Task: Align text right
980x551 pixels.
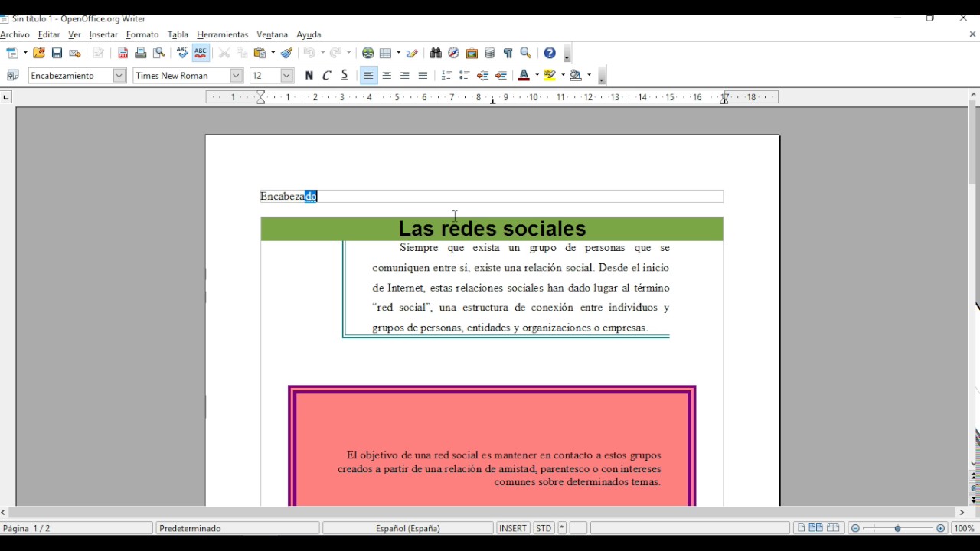Action: pos(404,75)
